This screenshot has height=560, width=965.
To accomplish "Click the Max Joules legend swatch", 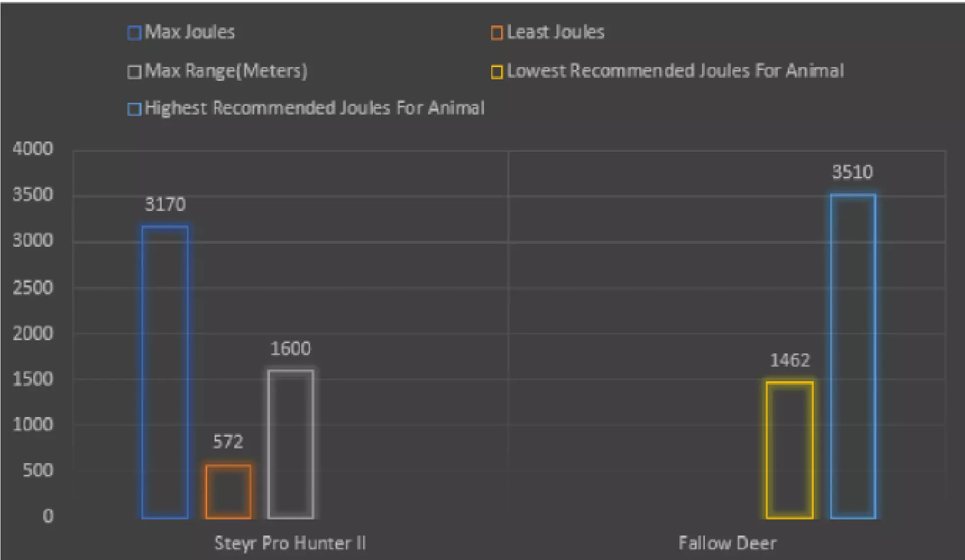I will [134, 33].
